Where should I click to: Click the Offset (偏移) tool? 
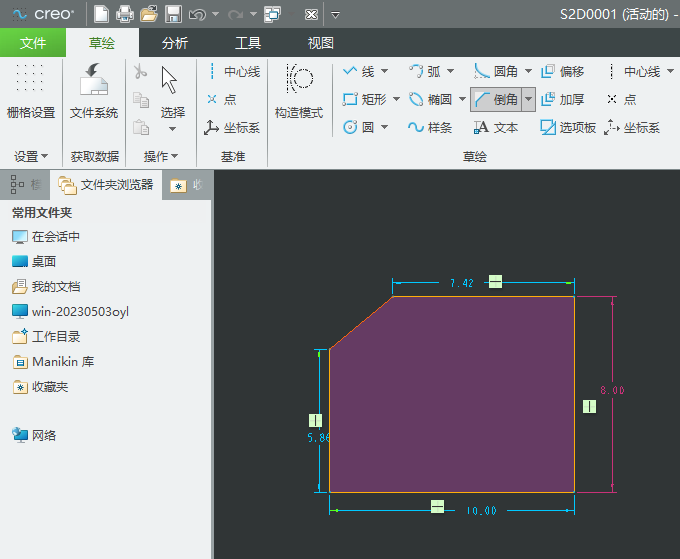click(562, 72)
